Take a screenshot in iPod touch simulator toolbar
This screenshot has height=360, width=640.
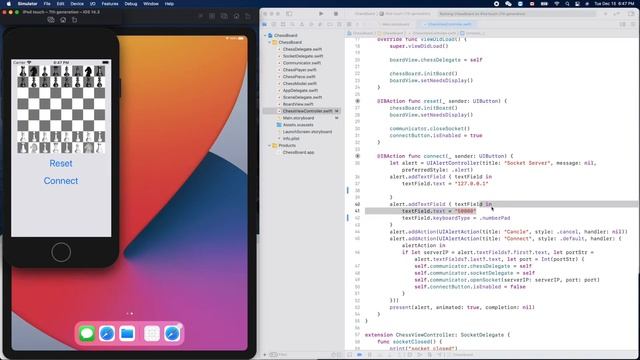pyautogui.click(x=51, y=20)
